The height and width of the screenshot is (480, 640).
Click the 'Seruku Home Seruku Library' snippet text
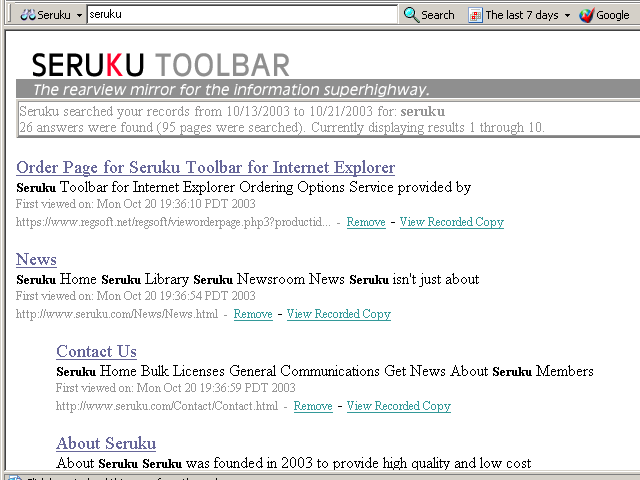(248, 280)
